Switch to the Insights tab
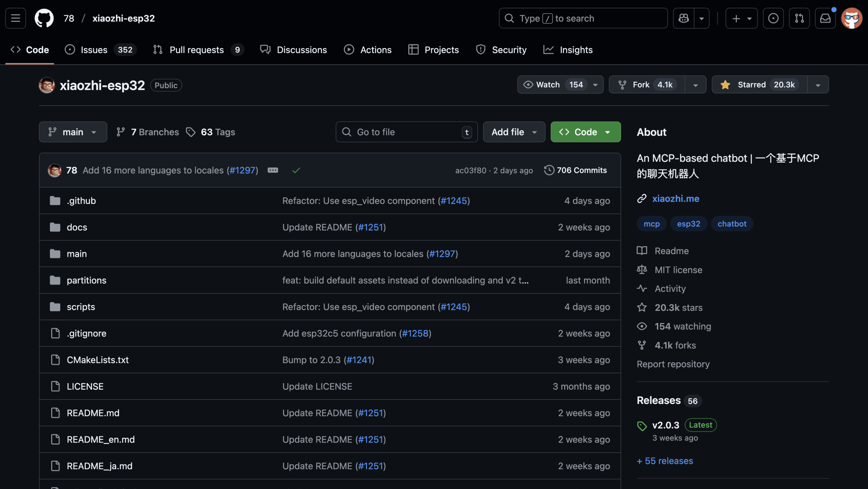The image size is (868, 489). point(575,50)
